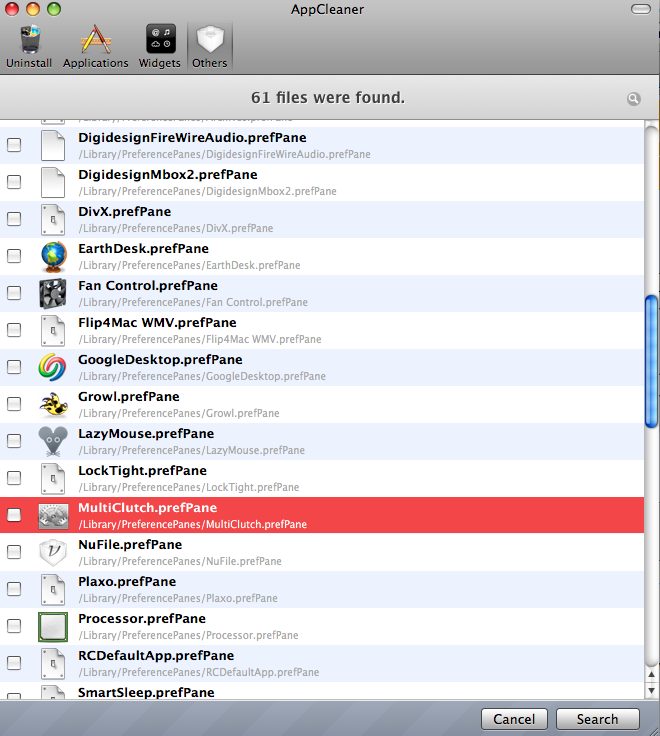660x736 pixels.
Task: Select the Growl.prefPane name
Action: point(129,397)
